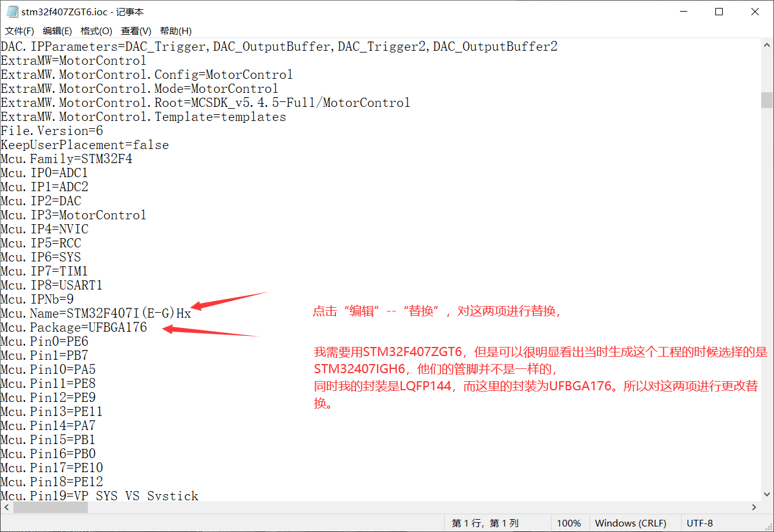Click line Mcu.Pin17=PE10
The height and width of the screenshot is (532, 774).
point(52,468)
